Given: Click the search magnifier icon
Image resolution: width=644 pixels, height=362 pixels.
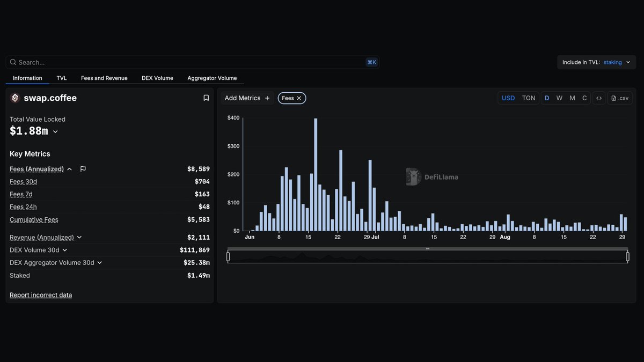Looking at the screenshot, I should (13, 62).
